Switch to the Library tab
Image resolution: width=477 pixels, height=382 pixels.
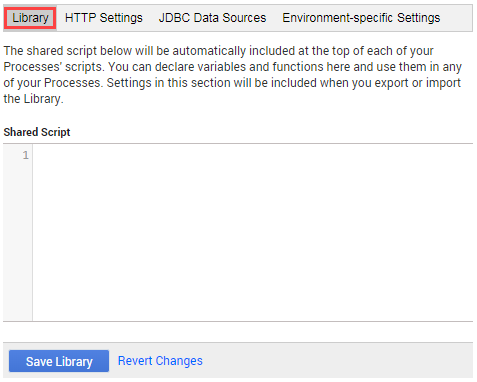point(30,18)
